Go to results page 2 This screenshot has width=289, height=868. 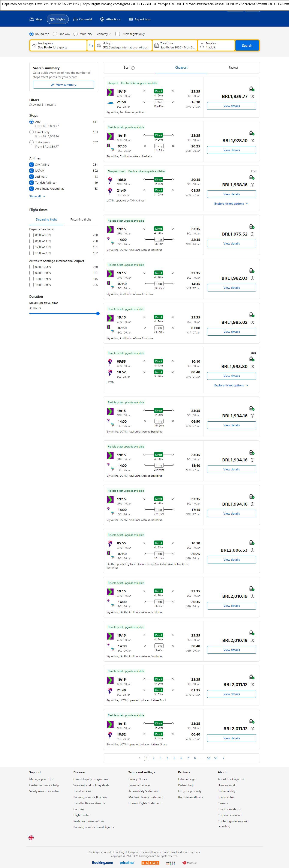click(154, 758)
